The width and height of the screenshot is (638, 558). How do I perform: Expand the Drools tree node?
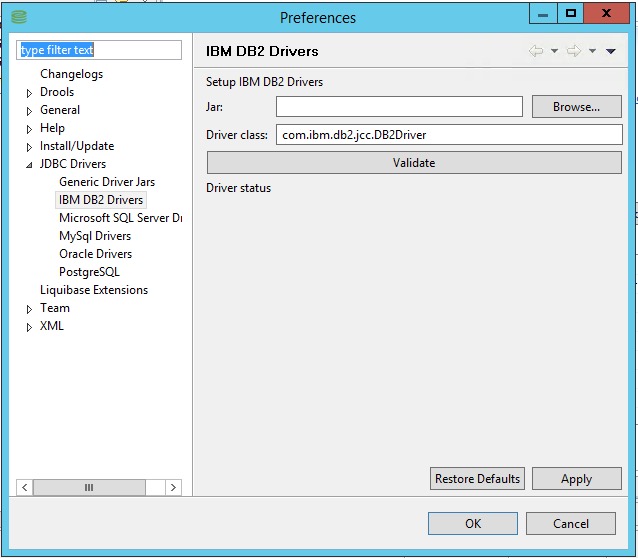pos(29,93)
